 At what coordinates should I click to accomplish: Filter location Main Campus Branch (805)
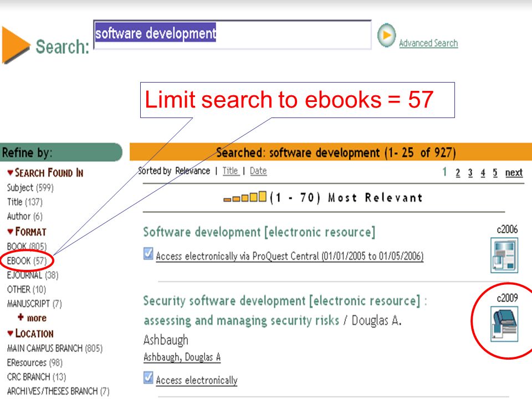click(x=55, y=349)
